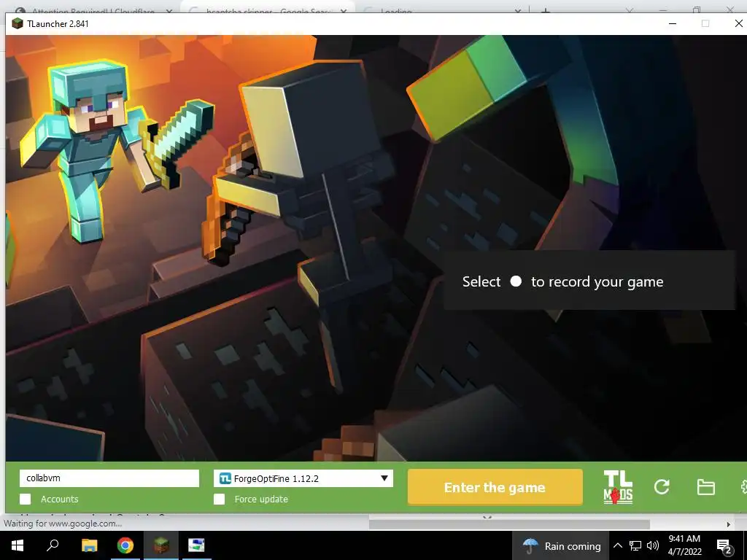747x560 pixels.
Task: Click the Enter the game button
Action: click(x=495, y=487)
